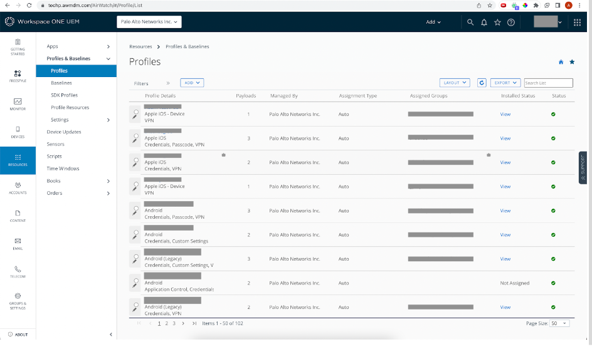Open global search in top bar

tap(470, 22)
